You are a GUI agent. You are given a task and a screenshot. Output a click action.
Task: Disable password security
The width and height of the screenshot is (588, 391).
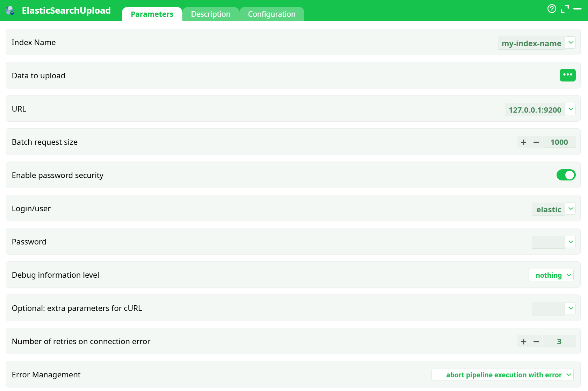pyautogui.click(x=566, y=175)
